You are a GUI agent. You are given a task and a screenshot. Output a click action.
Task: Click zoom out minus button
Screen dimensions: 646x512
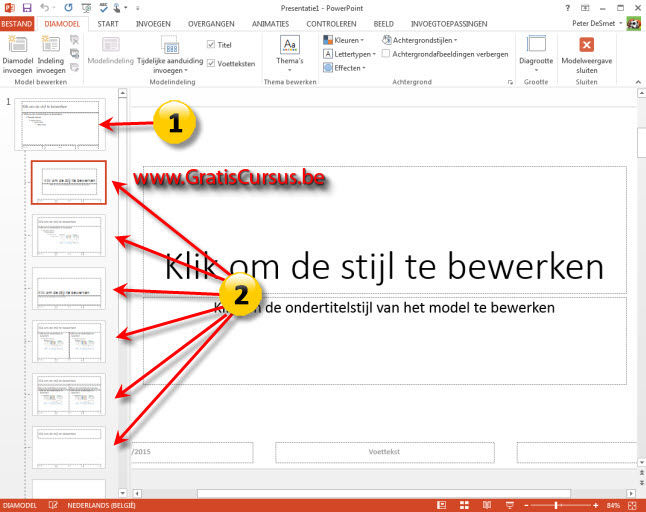tap(526, 505)
